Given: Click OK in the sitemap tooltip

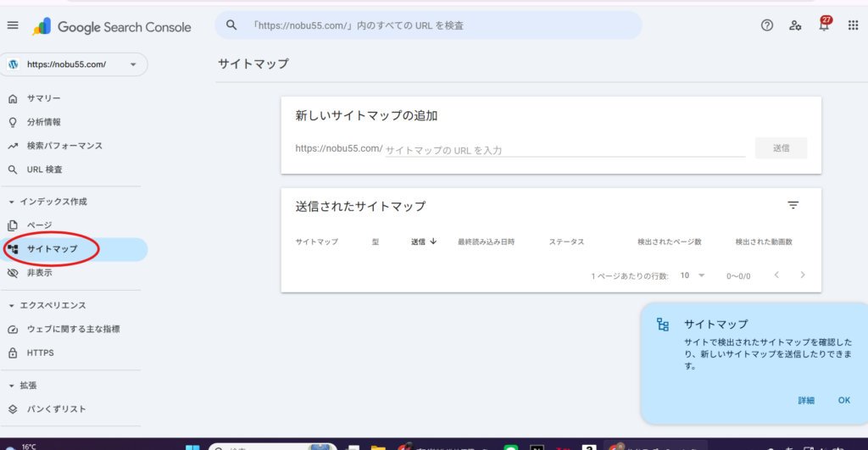Looking at the screenshot, I should tap(843, 400).
